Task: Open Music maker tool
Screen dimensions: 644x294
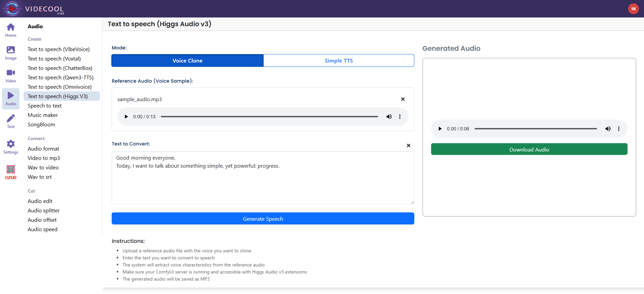Action: pos(43,115)
